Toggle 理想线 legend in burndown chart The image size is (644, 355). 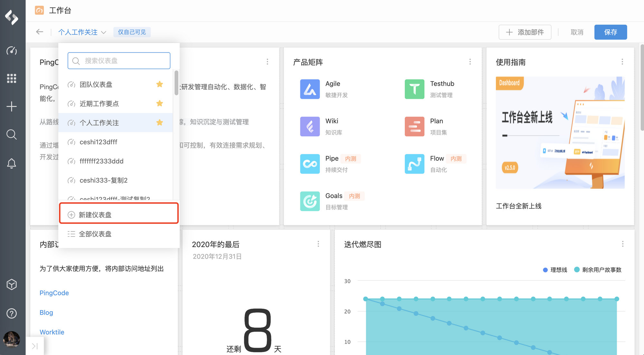[x=555, y=270]
